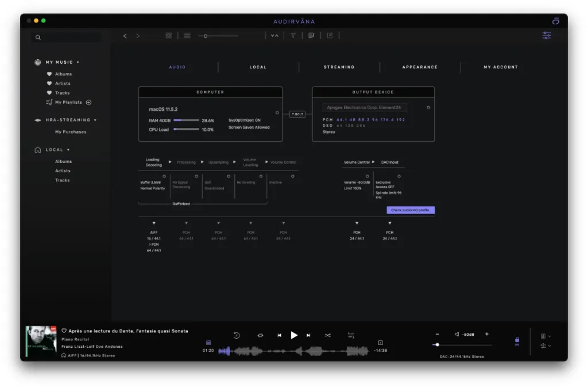Image resolution: width=588 pixels, height=388 pixels.
Task: Open the filter funnel icon
Action: point(293,36)
